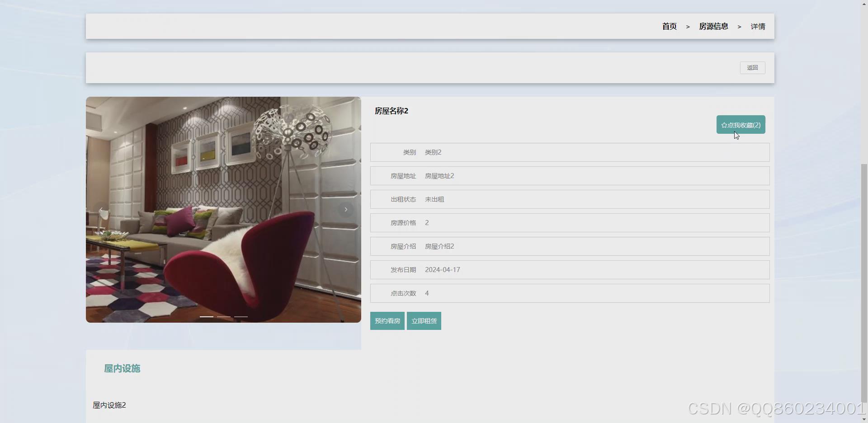Click the 详情 breadcrumb item
The image size is (868, 423).
pos(758,27)
